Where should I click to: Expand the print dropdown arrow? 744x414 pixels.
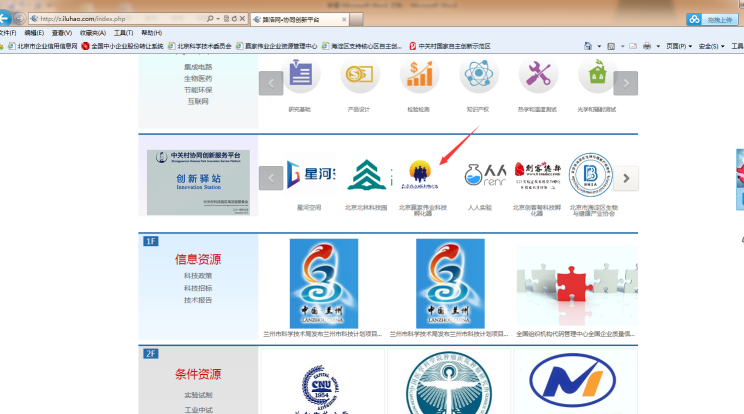click(658, 46)
